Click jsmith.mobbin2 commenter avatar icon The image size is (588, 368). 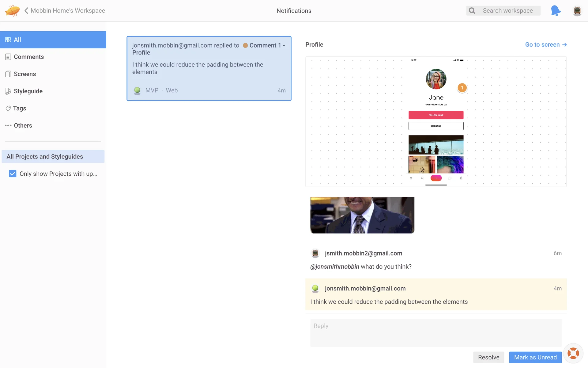coord(315,253)
